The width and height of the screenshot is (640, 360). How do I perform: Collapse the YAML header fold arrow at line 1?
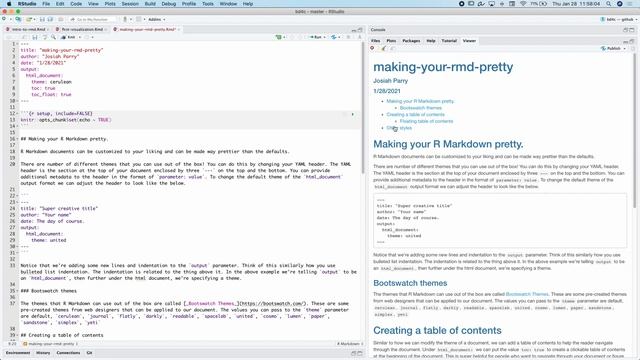[x=17, y=44]
